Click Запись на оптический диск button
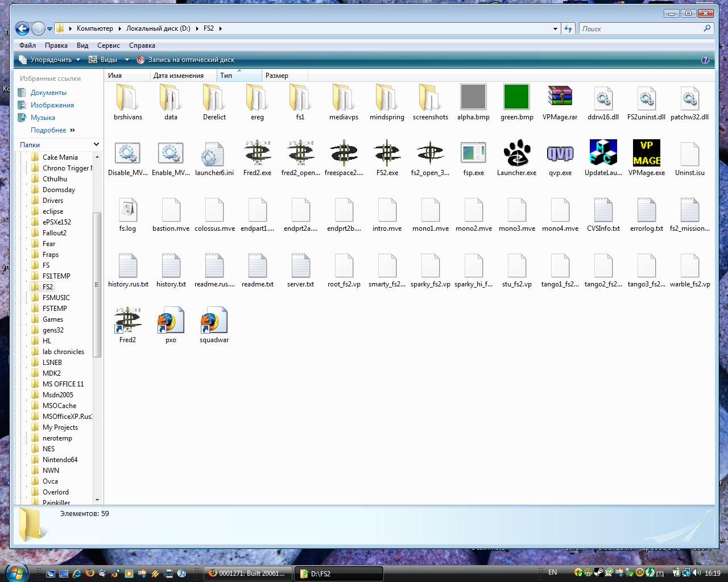This screenshot has width=728, height=582. (185, 60)
